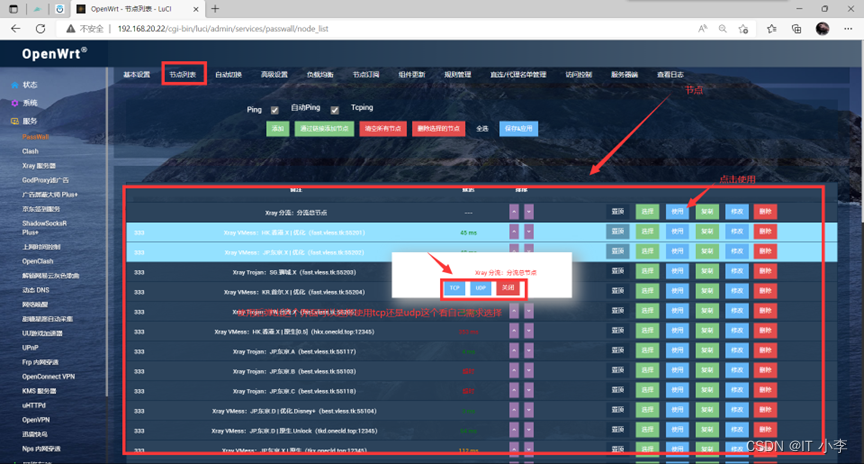Move JP东京.B row up
864x464 pixels.
tap(514, 370)
